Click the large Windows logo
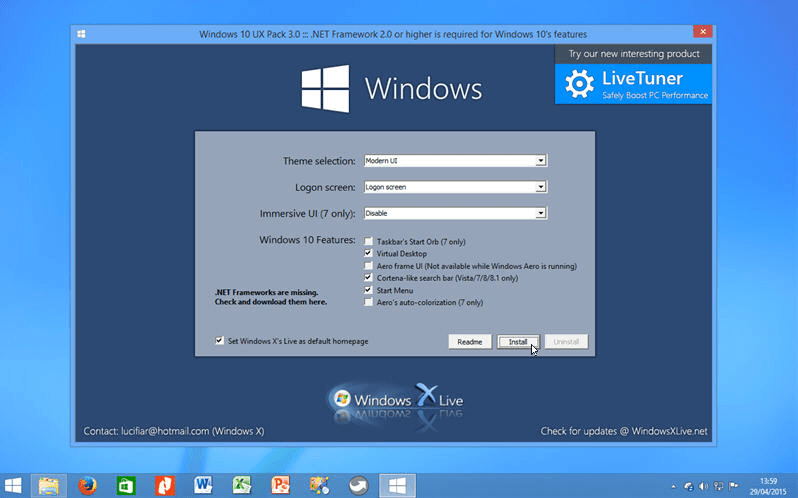Viewport: 798px width, 498px height. pos(325,89)
